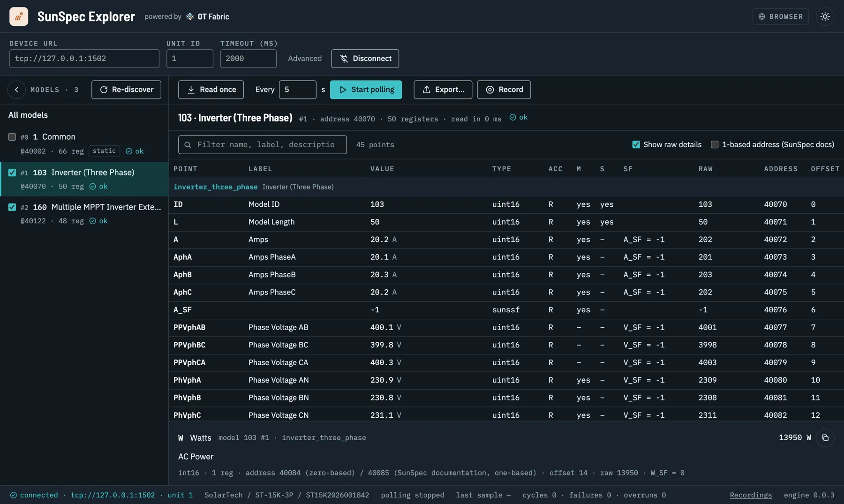Click the Timeout (ms) input field
The image size is (844, 504).
[x=248, y=59]
